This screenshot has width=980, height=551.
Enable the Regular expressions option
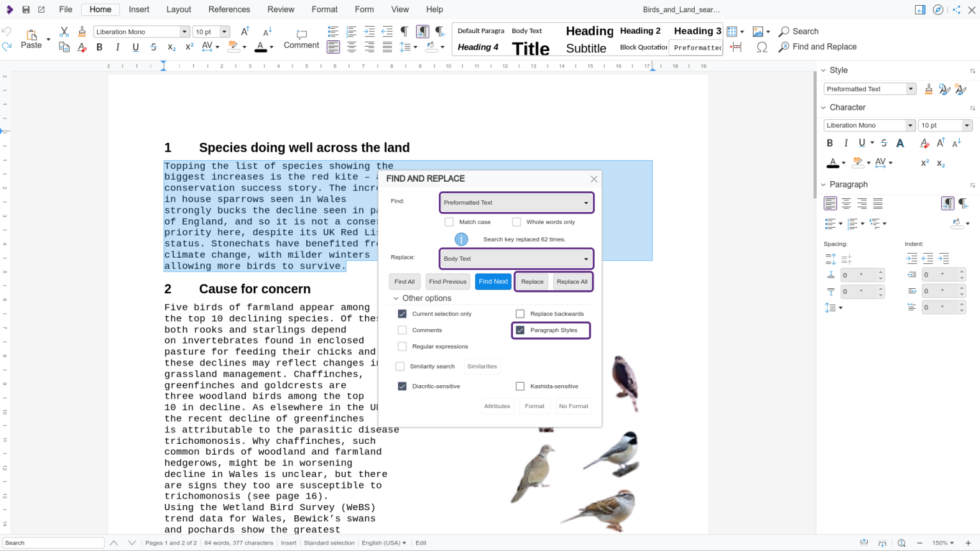[x=402, y=346]
